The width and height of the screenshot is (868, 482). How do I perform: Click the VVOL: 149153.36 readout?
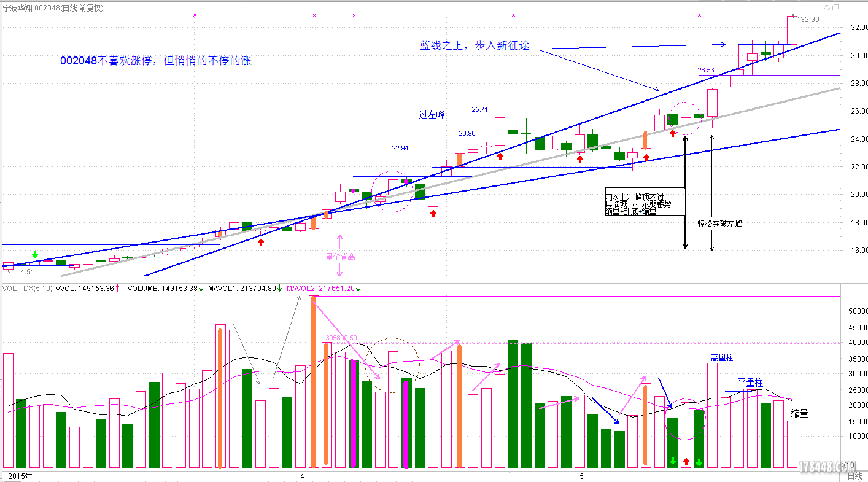[x=85, y=288]
